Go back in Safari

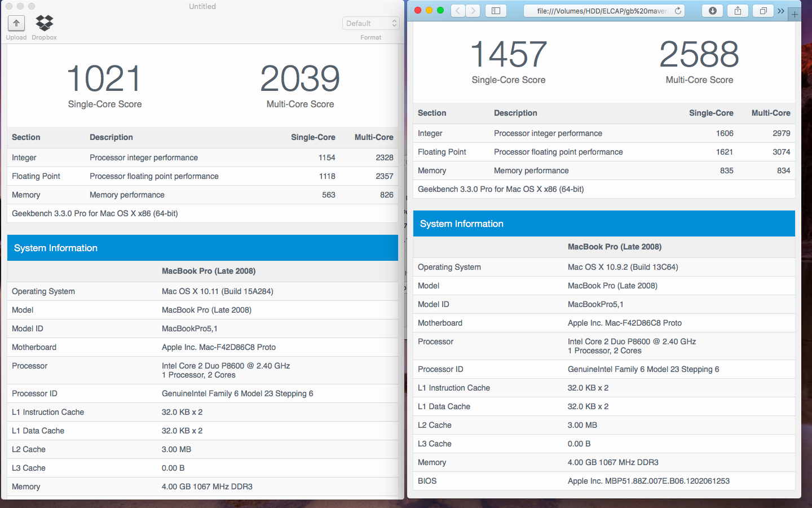tap(458, 11)
